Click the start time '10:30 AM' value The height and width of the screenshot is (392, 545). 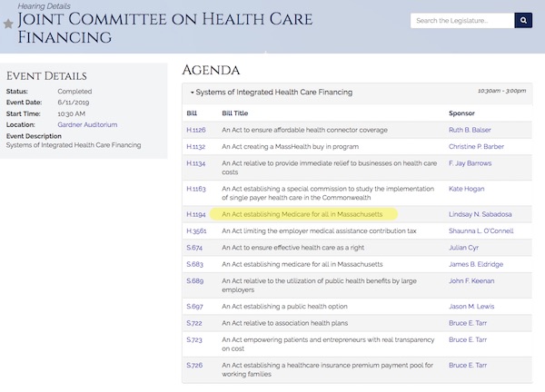tap(71, 113)
